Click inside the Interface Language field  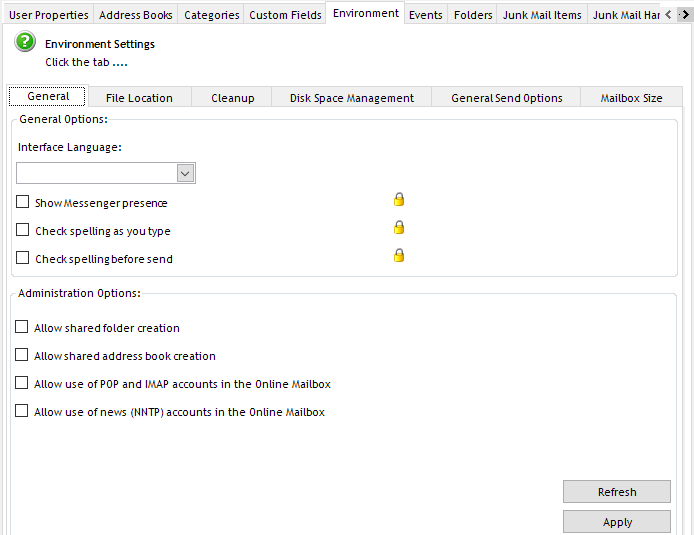(97, 173)
